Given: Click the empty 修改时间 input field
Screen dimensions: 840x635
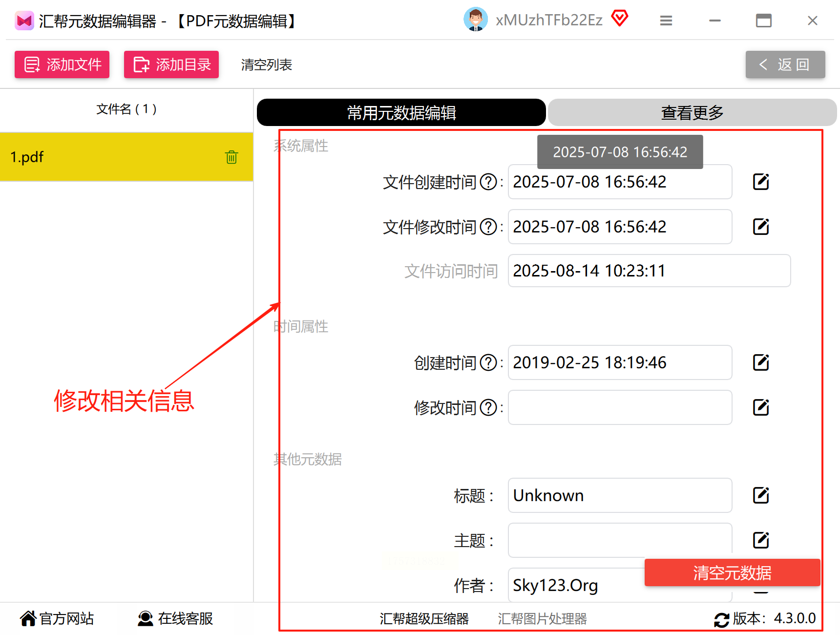Looking at the screenshot, I should 620,407.
